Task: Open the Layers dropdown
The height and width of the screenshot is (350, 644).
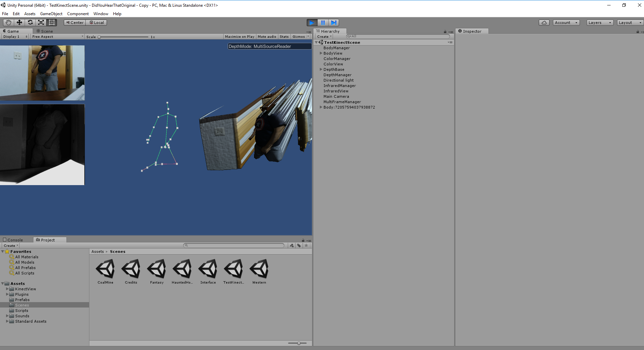Action: click(599, 23)
